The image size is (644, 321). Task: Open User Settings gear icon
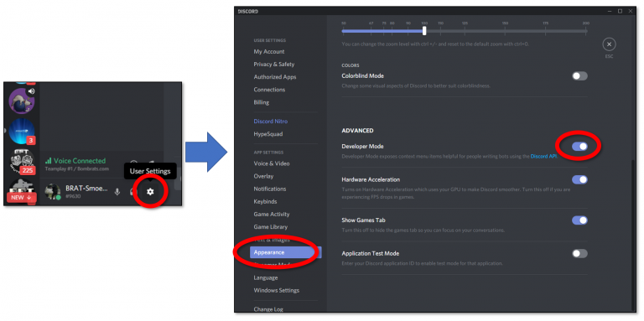tap(150, 192)
